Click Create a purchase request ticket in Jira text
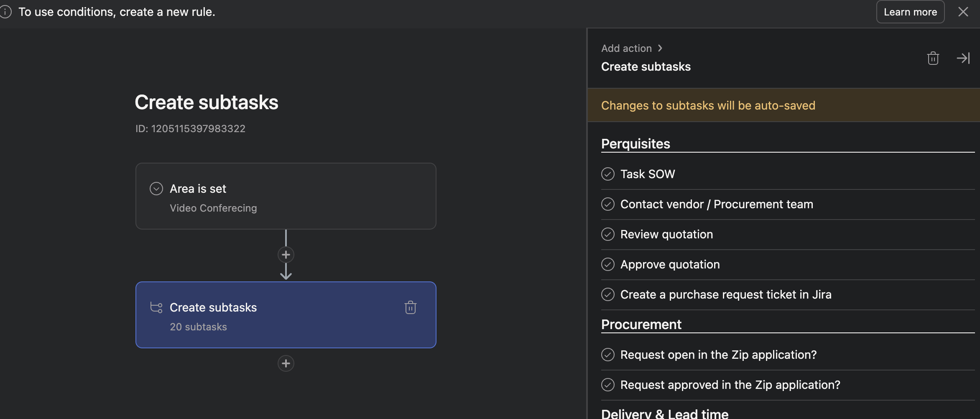The height and width of the screenshot is (419, 980). tap(726, 294)
